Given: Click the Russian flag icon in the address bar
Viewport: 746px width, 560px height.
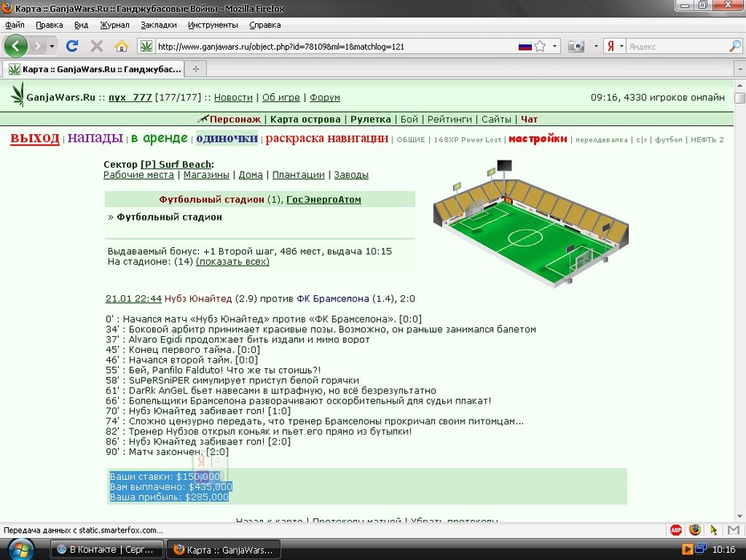Looking at the screenshot, I should 525,47.
